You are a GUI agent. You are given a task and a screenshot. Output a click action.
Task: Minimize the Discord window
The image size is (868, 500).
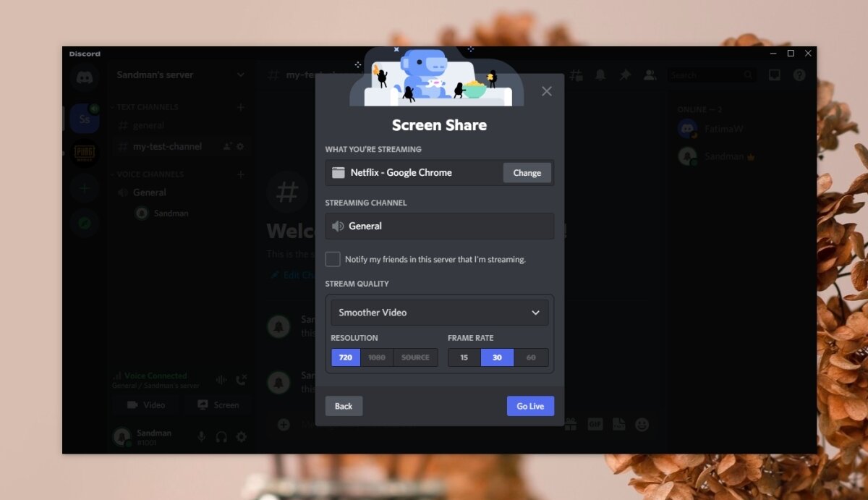[x=772, y=54]
